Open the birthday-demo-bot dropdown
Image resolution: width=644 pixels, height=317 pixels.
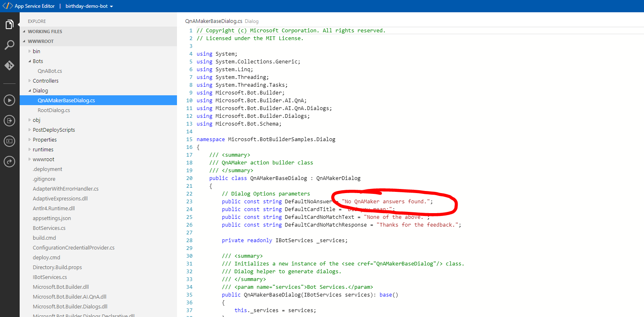89,6
